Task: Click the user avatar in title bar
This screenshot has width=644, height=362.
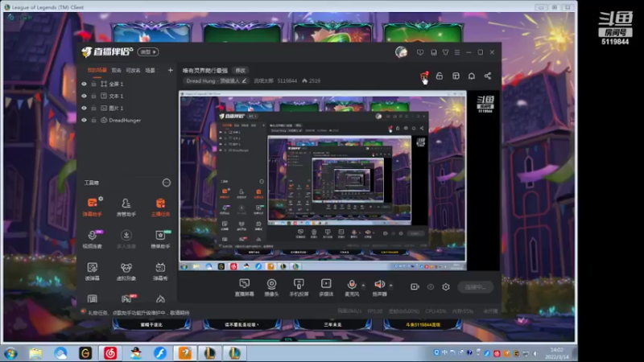Action: pyautogui.click(x=401, y=52)
